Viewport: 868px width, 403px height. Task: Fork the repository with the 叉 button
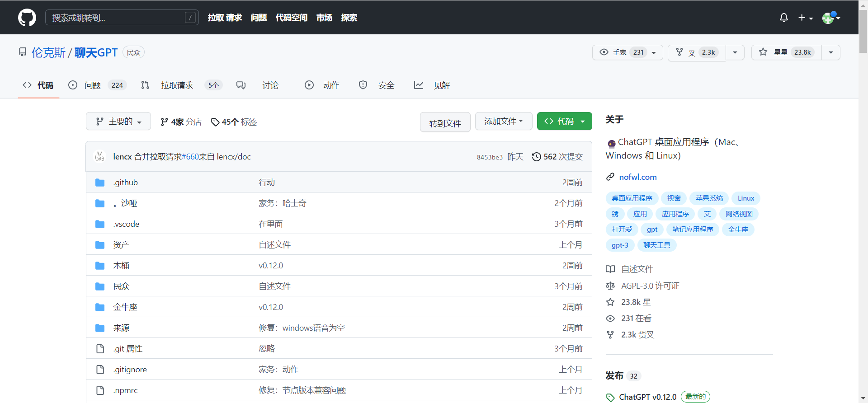[697, 52]
